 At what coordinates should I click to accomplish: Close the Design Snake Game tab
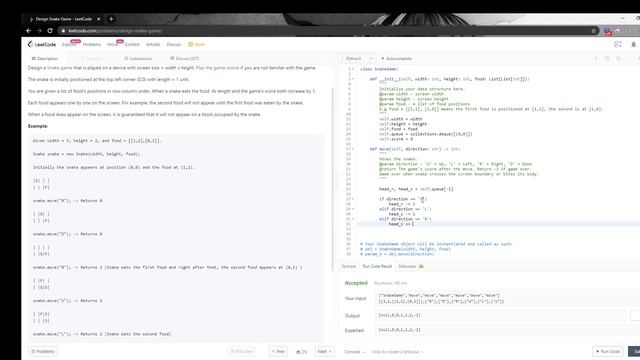coord(98,19)
